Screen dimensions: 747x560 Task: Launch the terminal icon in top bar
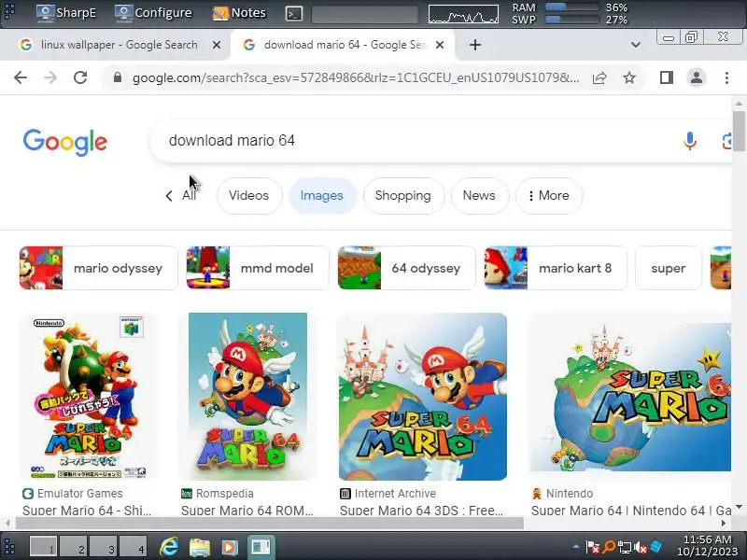tap(294, 14)
